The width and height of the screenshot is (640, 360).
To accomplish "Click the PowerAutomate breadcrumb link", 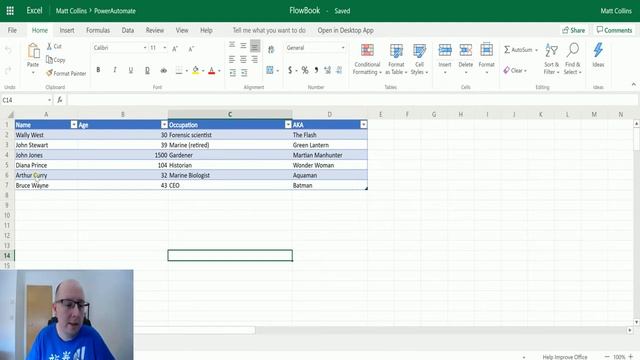I will (115, 11).
